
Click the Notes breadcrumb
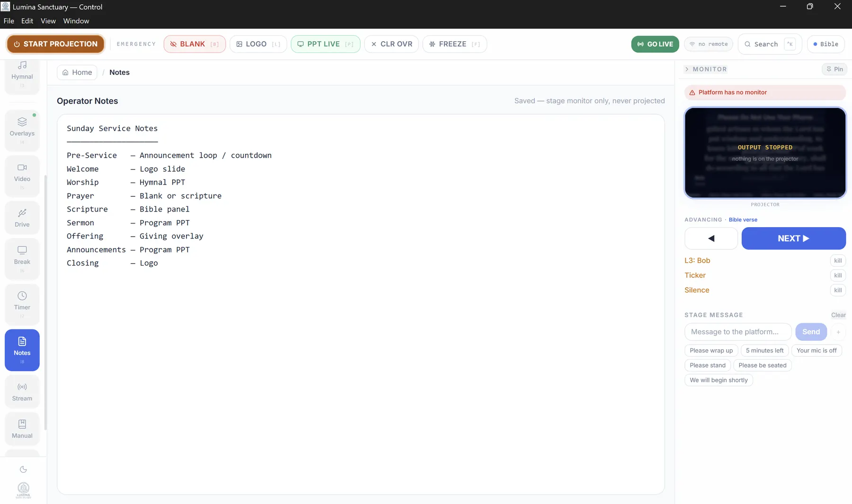click(x=119, y=72)
